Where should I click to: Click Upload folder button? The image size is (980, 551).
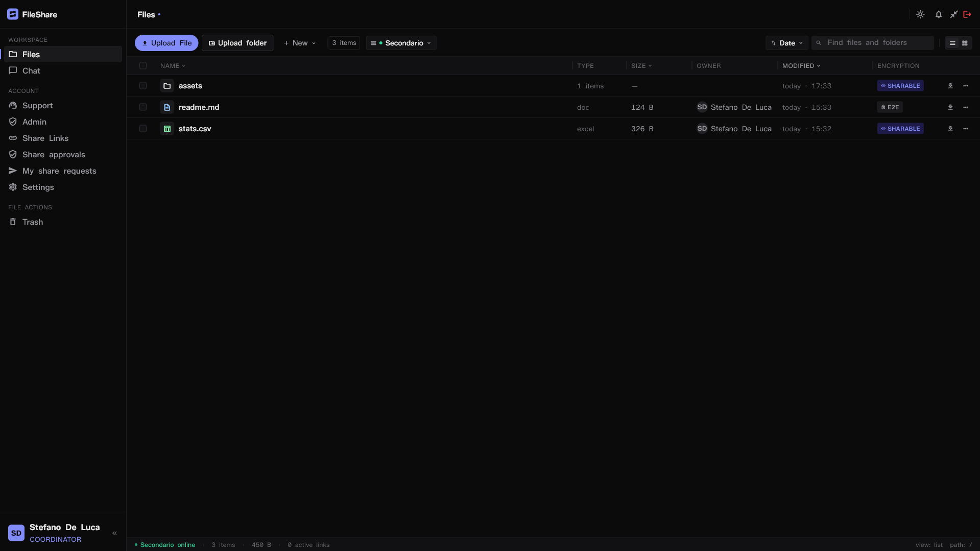pos(237,43)
